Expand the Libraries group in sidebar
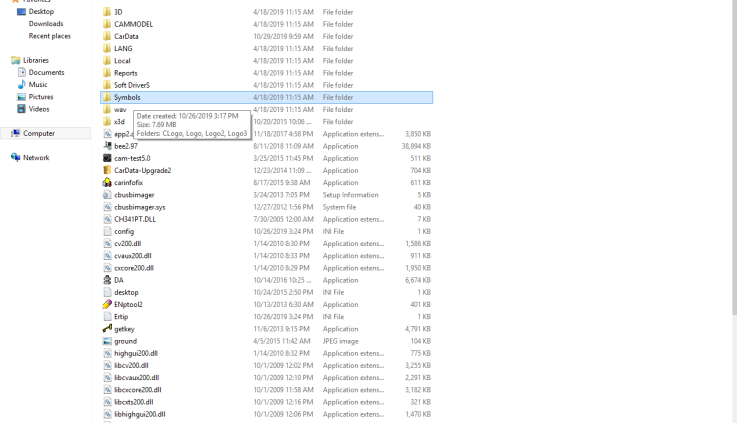 pos(36,60)
